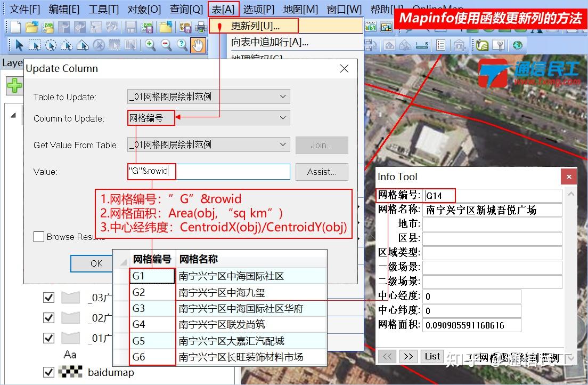The height and width of the screenshot is (385, 588).
Task: Click the green Run MapBasic tools icon
Action: click(482, 45)
